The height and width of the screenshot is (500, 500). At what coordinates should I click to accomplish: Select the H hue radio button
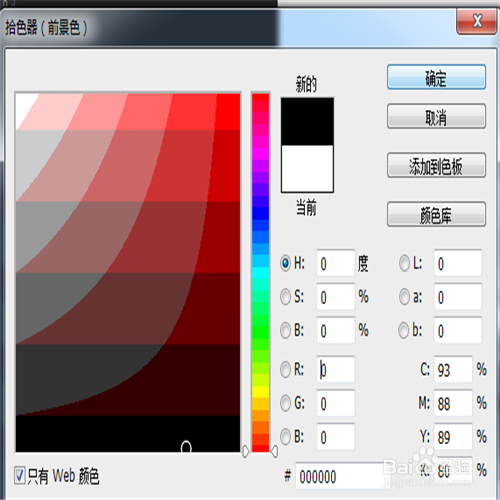point(285,263)
